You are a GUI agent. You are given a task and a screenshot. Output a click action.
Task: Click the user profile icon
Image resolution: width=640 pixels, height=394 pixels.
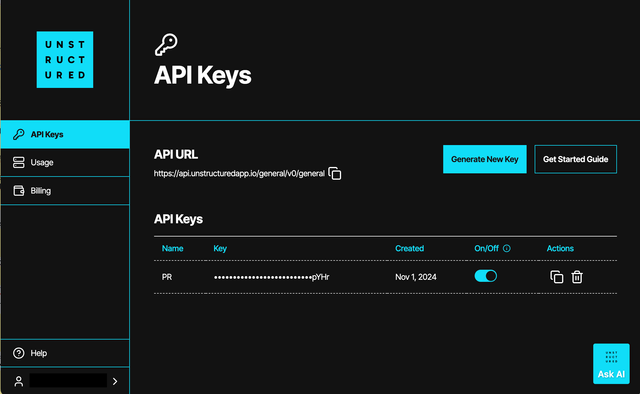click(18, 381)
